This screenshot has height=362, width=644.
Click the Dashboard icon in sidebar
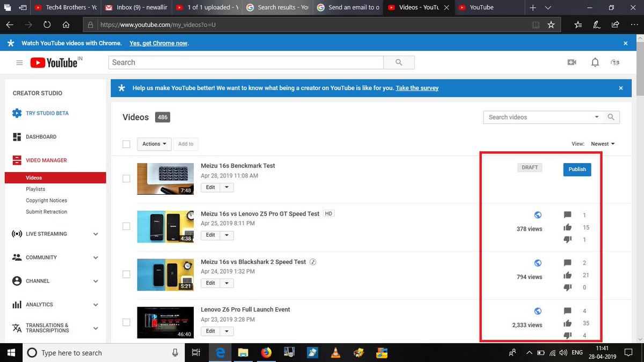17,137
